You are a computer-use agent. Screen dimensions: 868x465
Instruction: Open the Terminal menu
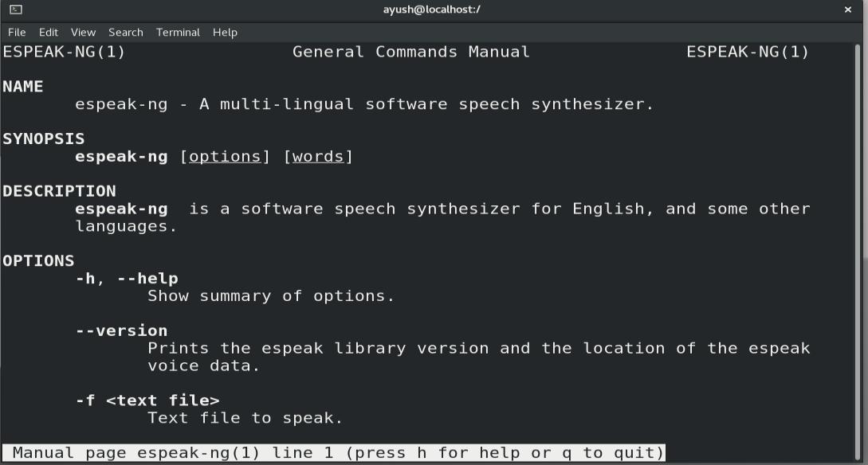178,32
